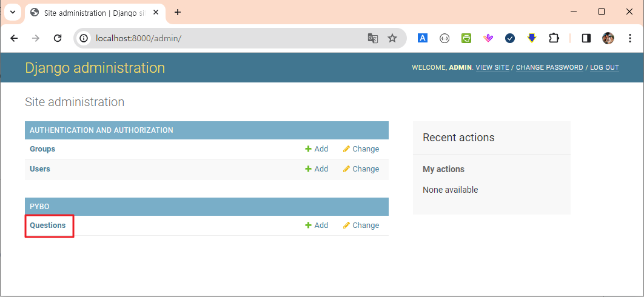
Task: Close the Site administration browser tab
Action: tap(156, 13)
